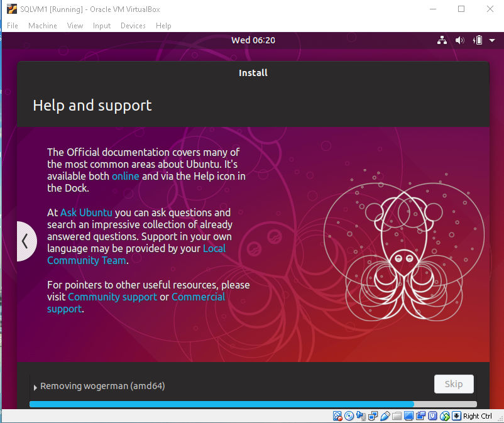Screen dimensions: 504x423
Task: Click the Ubuntu volume speaker icon
Action: 459,40
